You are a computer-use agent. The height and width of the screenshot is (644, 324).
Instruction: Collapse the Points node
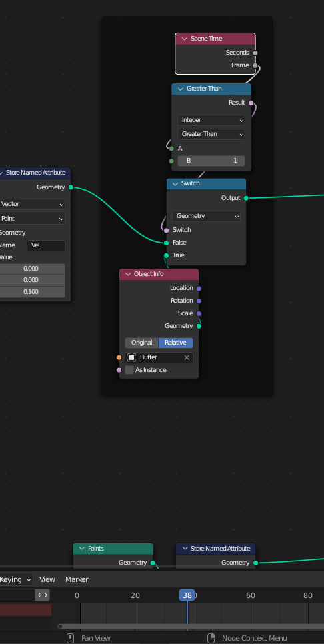point(82,548)
